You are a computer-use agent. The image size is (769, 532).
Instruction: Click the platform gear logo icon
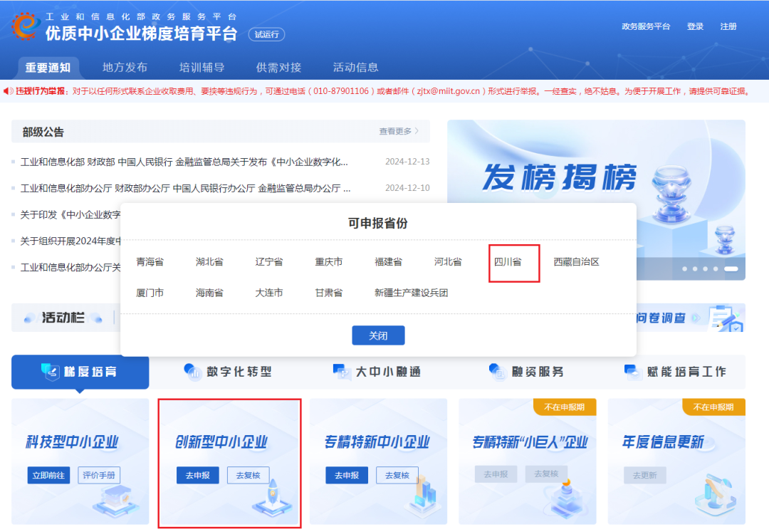coord(24,26)
